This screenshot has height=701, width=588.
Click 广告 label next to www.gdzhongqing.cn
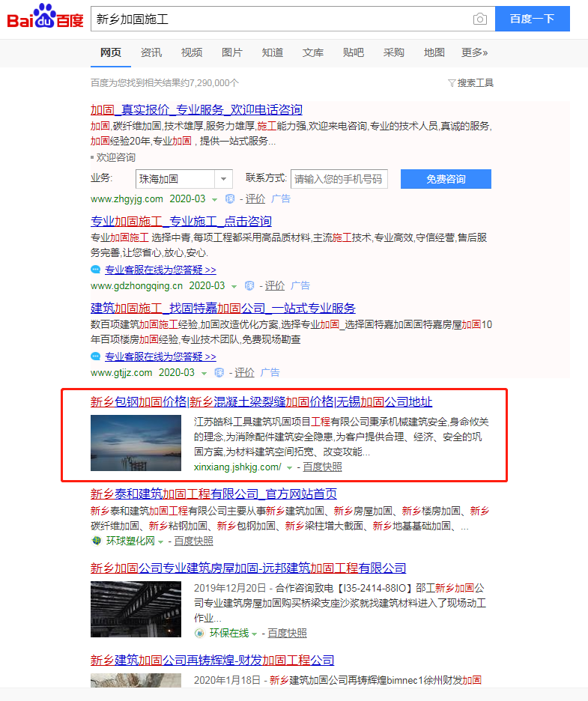click(x=300, y=285)
